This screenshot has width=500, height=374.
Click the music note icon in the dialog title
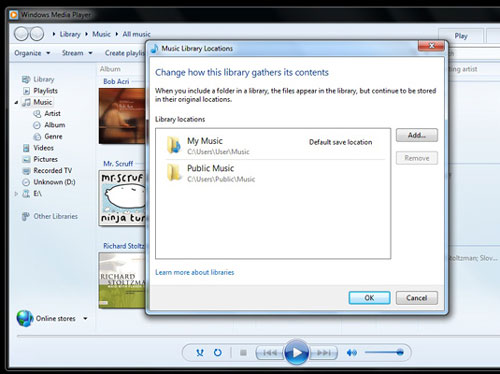[x=155, y=49]
